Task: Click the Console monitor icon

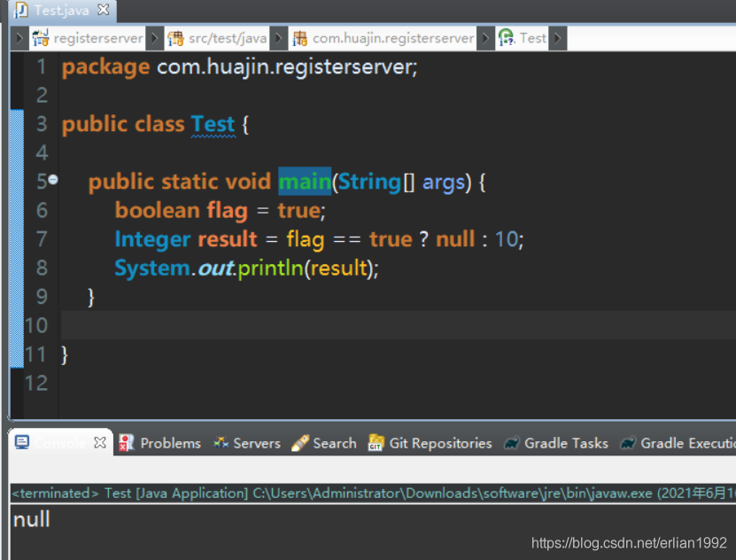Action: click(x=22, y=442)
